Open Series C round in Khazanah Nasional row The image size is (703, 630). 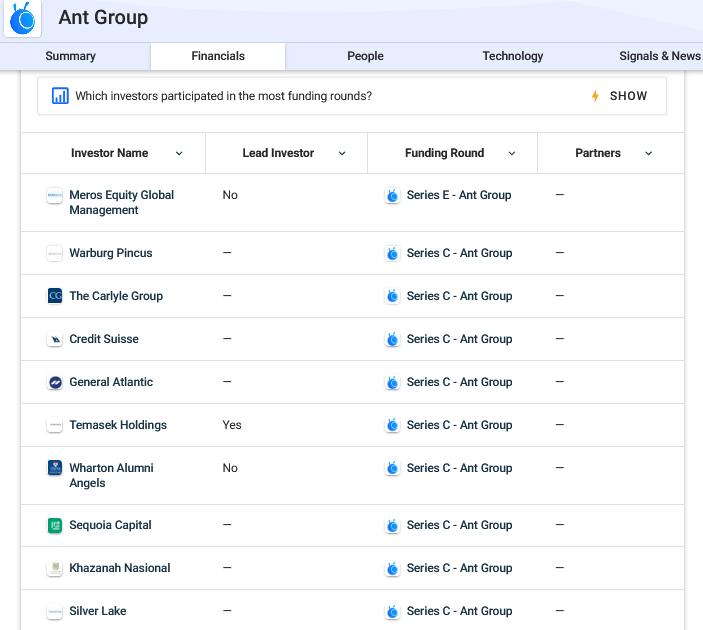pos(459,568)
